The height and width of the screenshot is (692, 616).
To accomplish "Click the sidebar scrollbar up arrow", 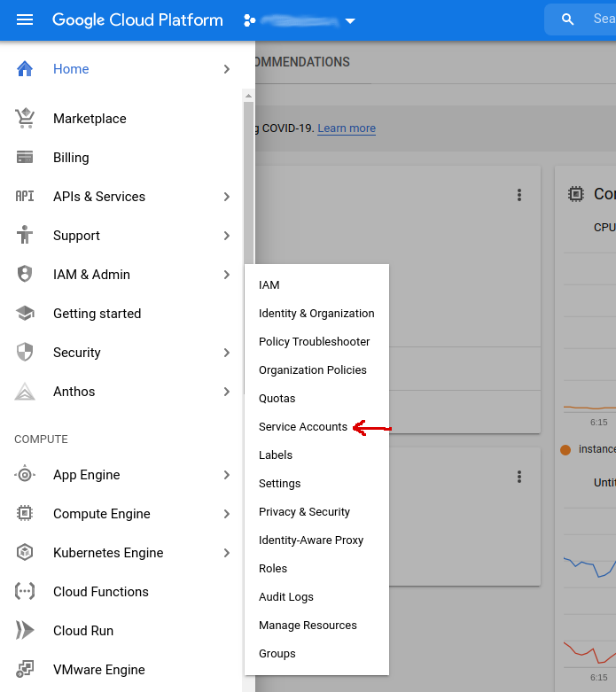I will pos(248,96).
